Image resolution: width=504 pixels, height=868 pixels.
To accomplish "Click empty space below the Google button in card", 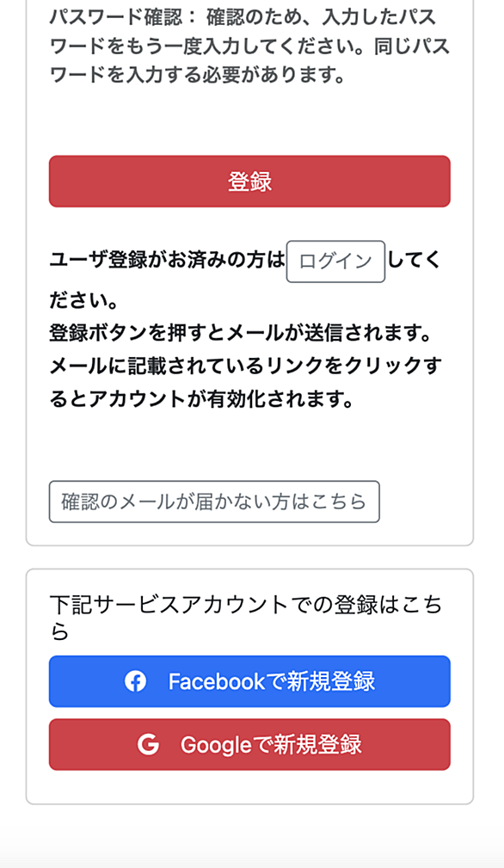I will coord(249,786).
